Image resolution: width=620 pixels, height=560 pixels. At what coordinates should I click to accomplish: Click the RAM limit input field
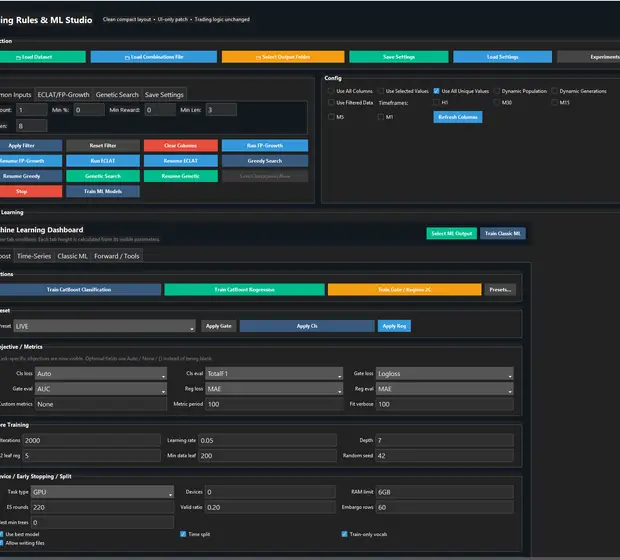[444, 492]
